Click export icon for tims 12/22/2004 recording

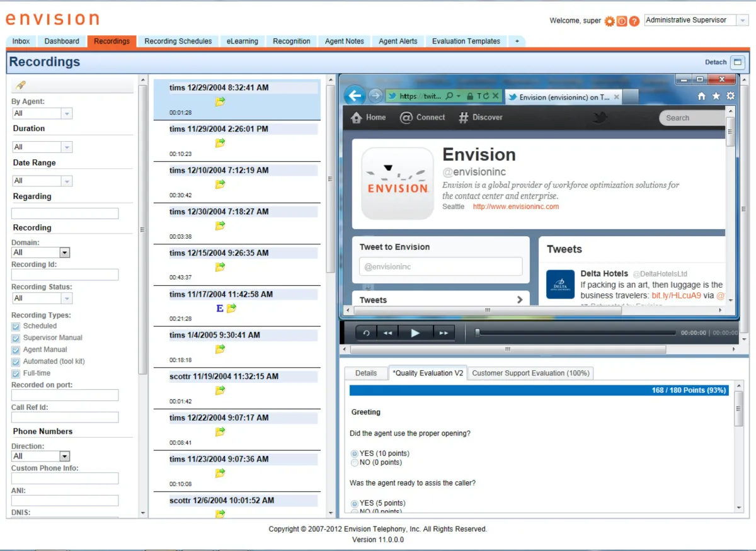coord(220,432)
